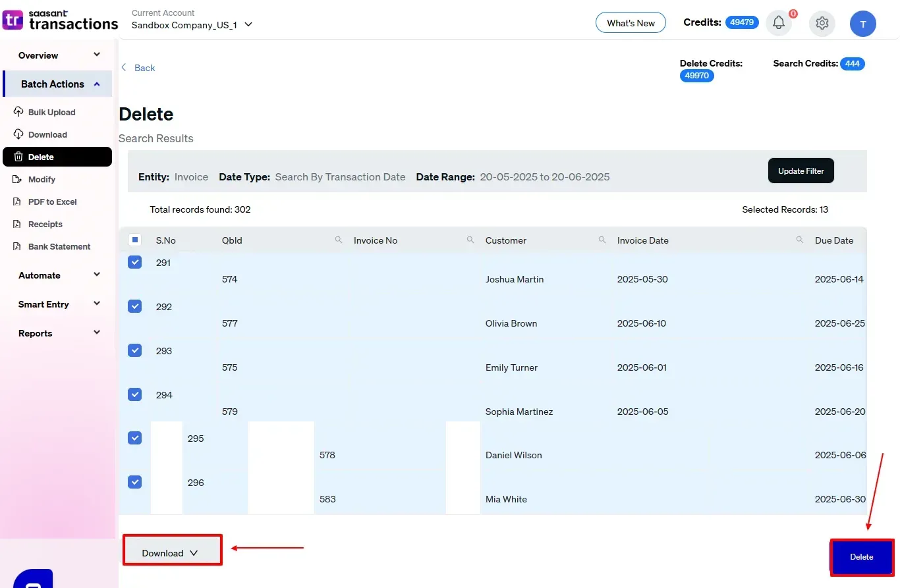
Task: Click the Update Filter button
Action: click(801, 171)
